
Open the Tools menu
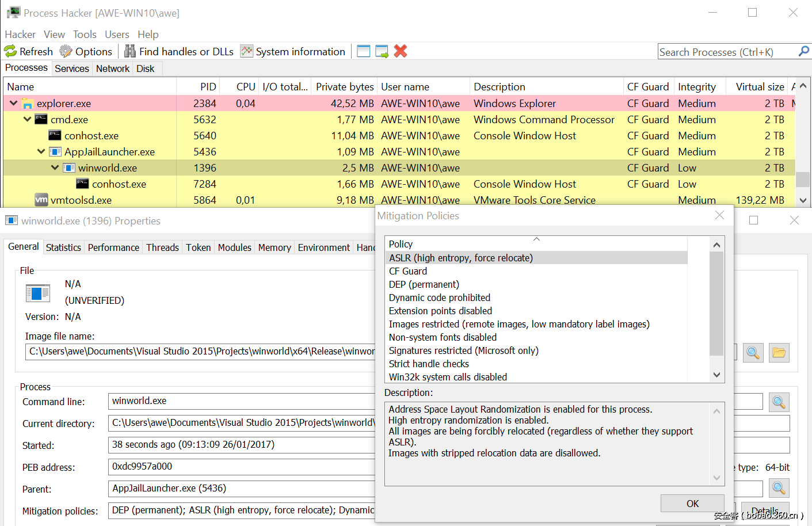[x=85, y=35]
